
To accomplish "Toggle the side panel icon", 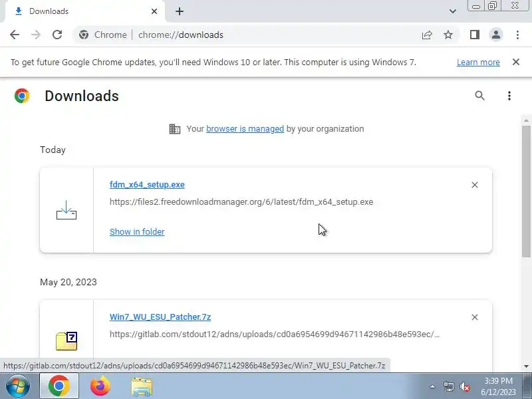I will (475, 35).
